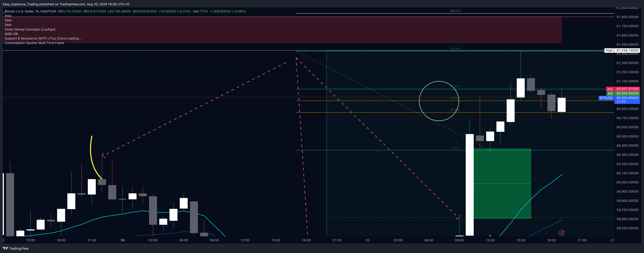
Task: Click the 0.00% Fibonacci level label
Action: pos(455,148)
